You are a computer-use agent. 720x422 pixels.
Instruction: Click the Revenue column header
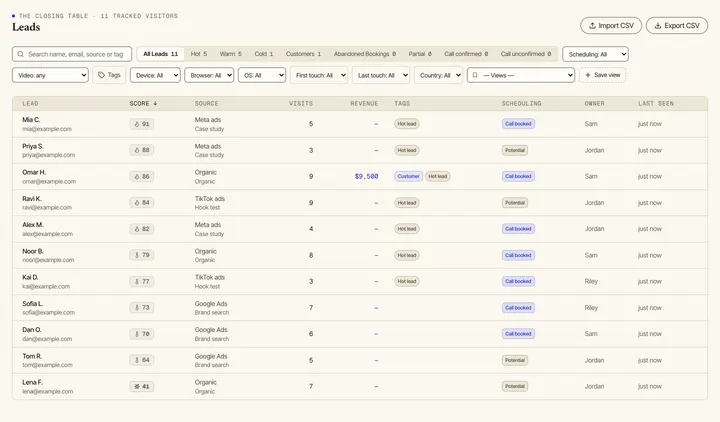(x=364, y=104)
